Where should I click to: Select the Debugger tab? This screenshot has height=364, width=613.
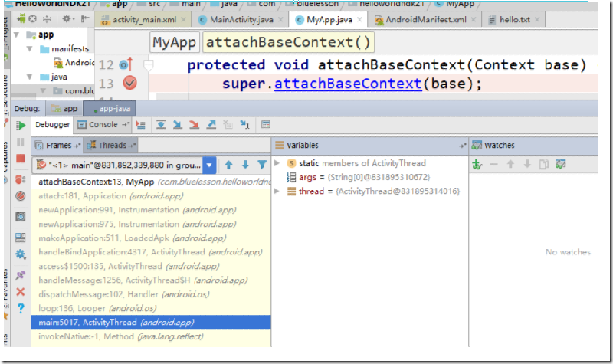click(52, 125)
